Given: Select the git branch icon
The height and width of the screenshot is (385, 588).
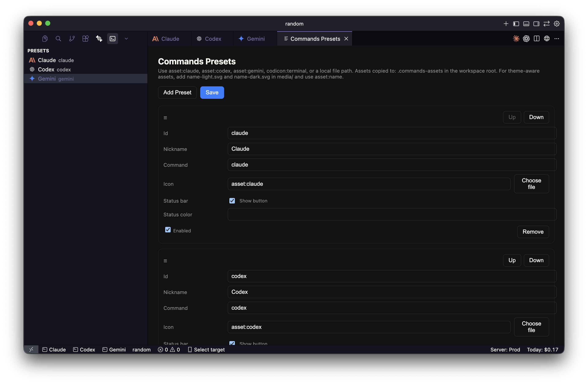Looking at the screenshot, I should [x=72, y=39].
